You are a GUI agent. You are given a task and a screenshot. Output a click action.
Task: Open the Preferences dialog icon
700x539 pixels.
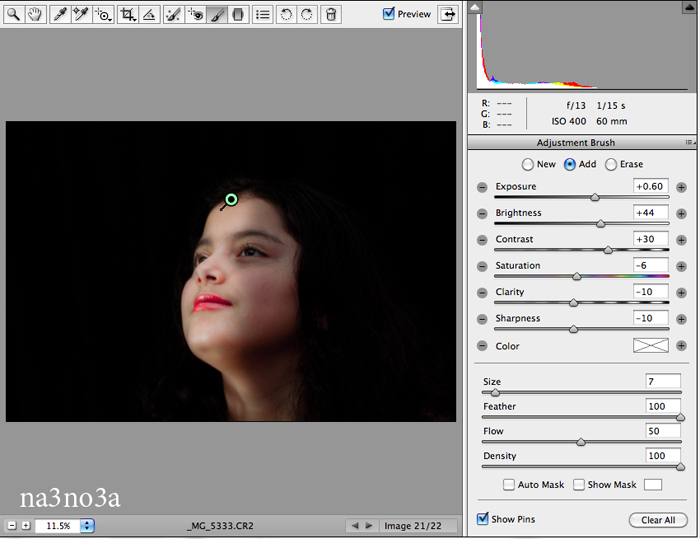(x=262, y=14)
